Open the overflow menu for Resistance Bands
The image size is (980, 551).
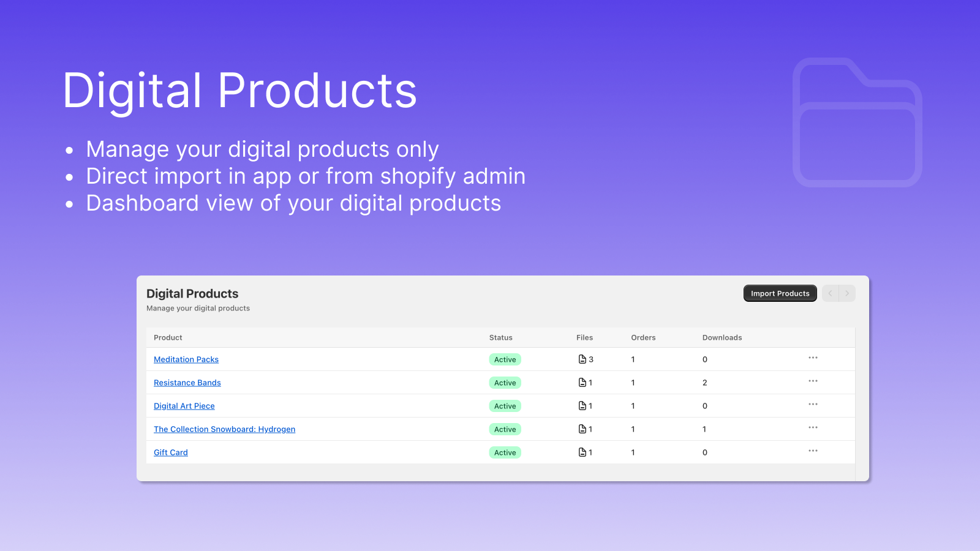pos(813,381)
